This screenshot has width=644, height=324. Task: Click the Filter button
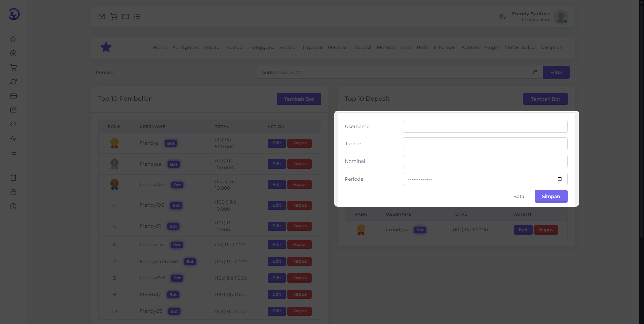[x=556, y=72]
